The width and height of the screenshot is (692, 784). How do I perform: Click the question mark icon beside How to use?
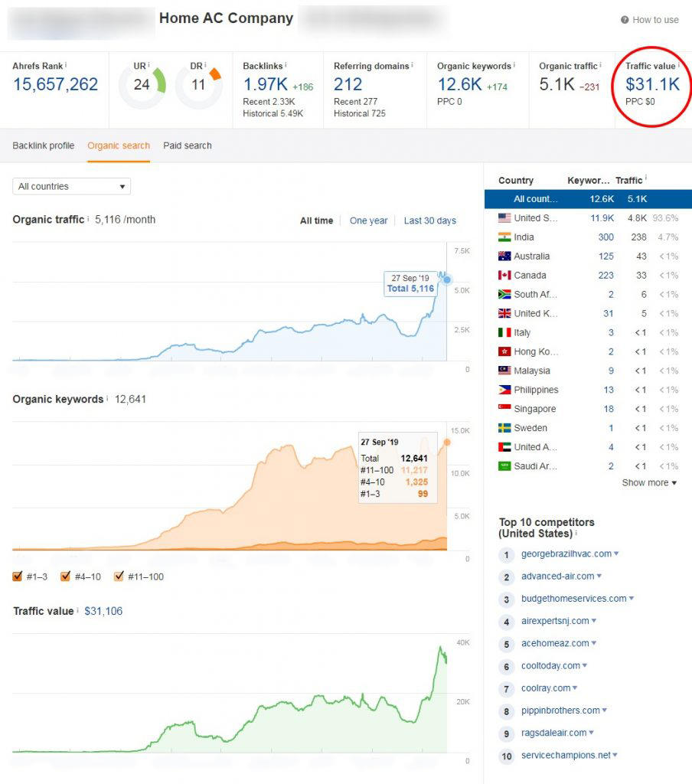coord(625,20)
